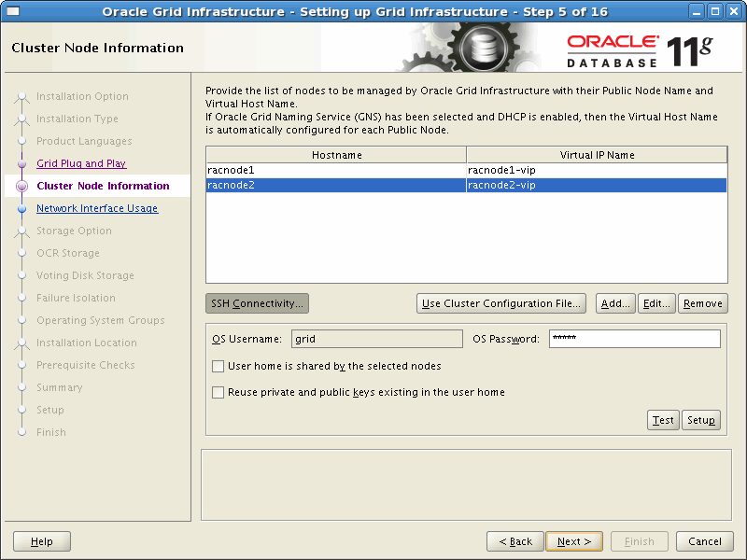Click racnode1-vip virtual IP cell

(x=597, y=170)
